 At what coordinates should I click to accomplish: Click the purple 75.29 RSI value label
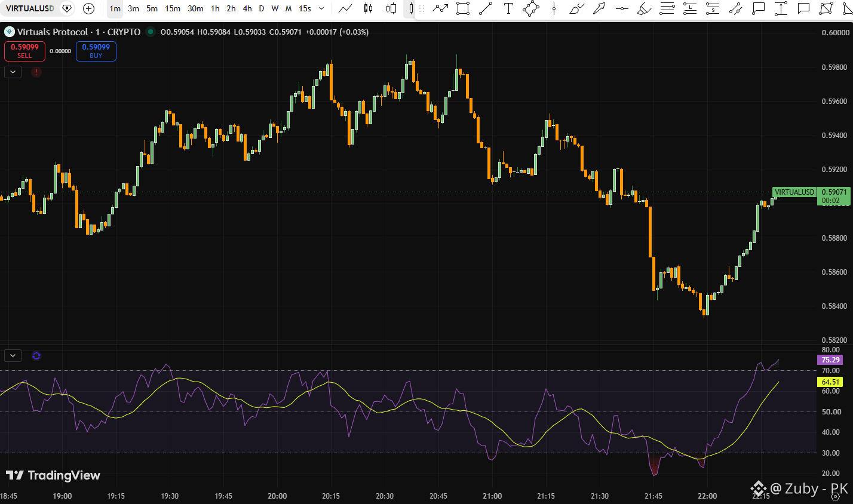pyautogui.click(x=831, y=359)
